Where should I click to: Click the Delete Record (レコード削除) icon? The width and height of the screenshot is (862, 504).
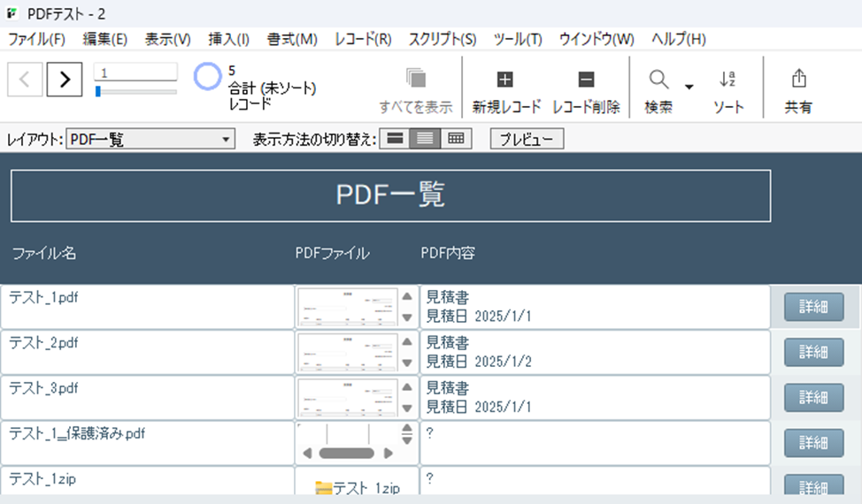click(x=586, y=80)
